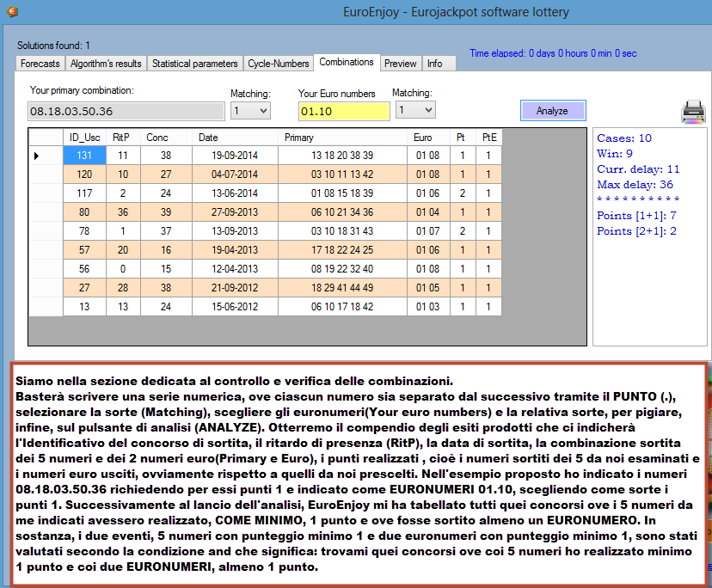Select ID_Usc cell 117
712x588 pixels.
pos(84,193)
